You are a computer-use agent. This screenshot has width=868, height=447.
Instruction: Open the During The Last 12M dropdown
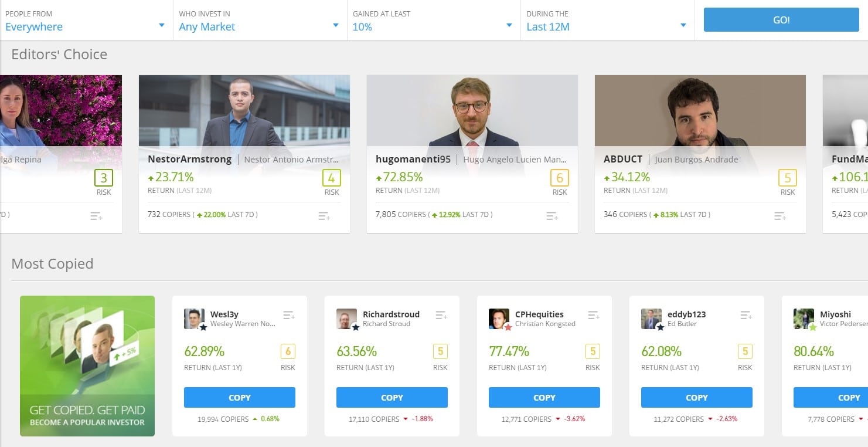pyautogui.click(x=607, y=21)
